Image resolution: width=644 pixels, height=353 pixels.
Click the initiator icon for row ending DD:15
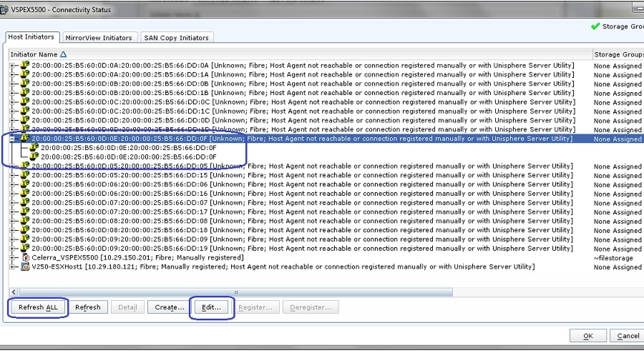[x=25, y=175]
